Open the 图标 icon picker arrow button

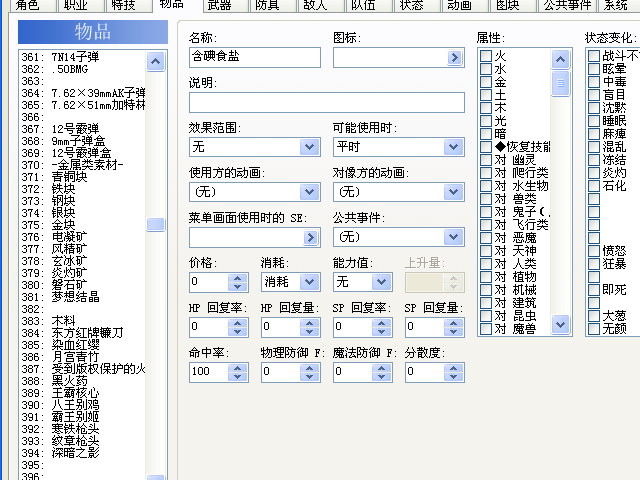[454, 58]
